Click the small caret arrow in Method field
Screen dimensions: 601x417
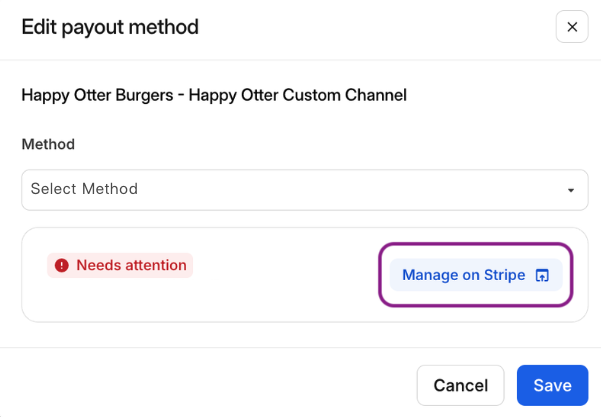tap(571, 190)
